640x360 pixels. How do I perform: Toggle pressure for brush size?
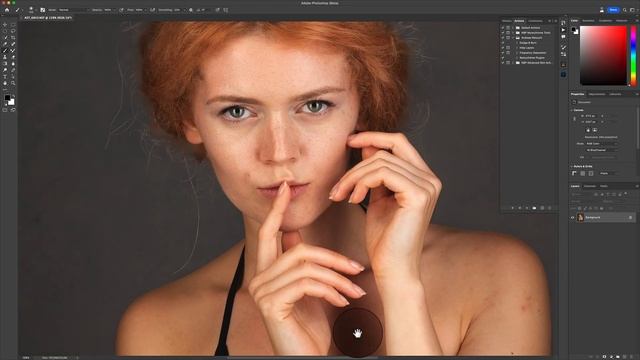[x=218, y=10]
